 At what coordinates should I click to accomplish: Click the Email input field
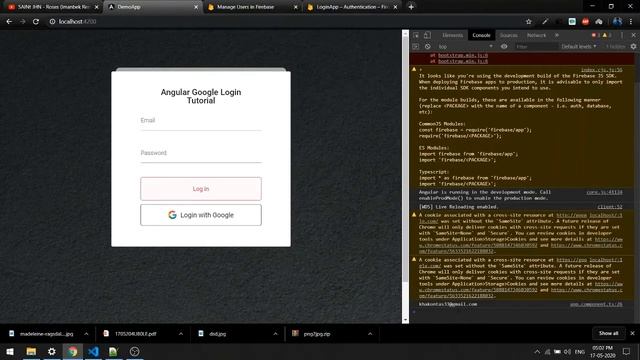pos(201,121)
